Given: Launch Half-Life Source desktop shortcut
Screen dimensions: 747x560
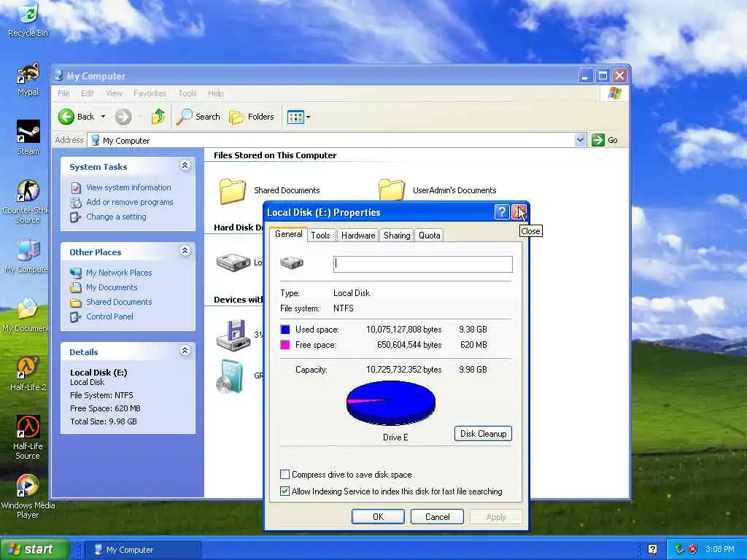Looking at the screenshot, I should (28, 437).
